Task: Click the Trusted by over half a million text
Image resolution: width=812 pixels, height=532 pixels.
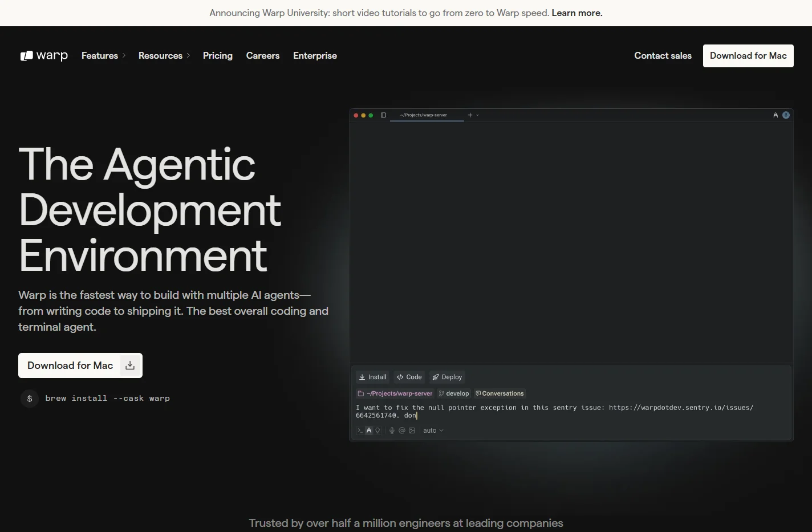Action: coord(406,523)
